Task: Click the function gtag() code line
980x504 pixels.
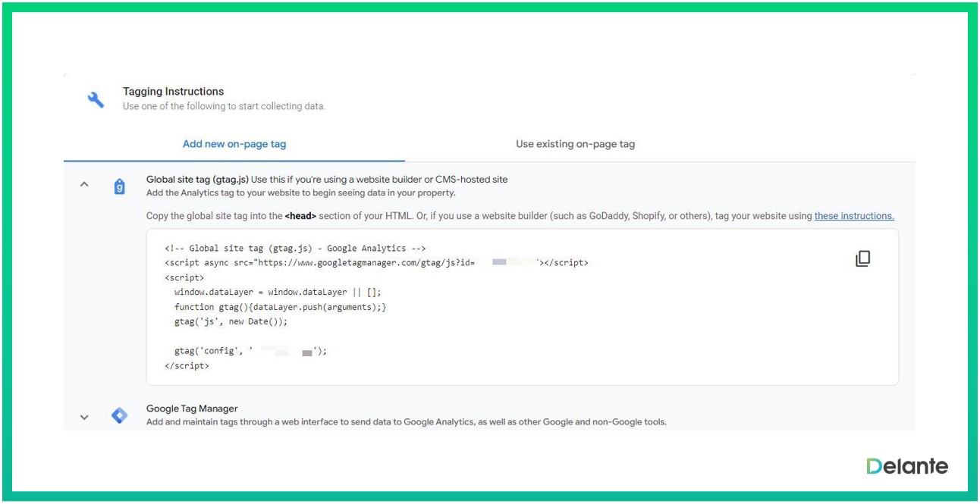Action: point(280,307)
